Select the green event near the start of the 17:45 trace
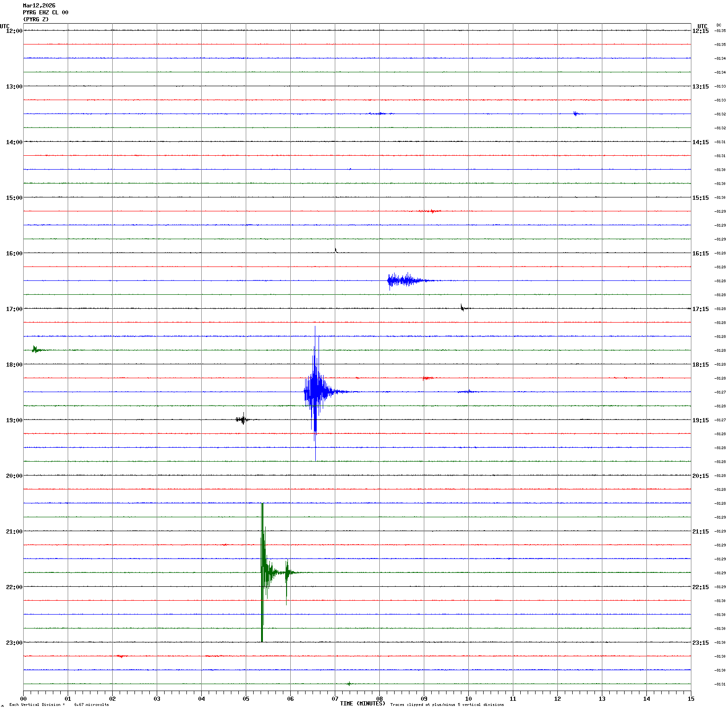The width and height of the screenshot is (728, 711). coord(35,349)
